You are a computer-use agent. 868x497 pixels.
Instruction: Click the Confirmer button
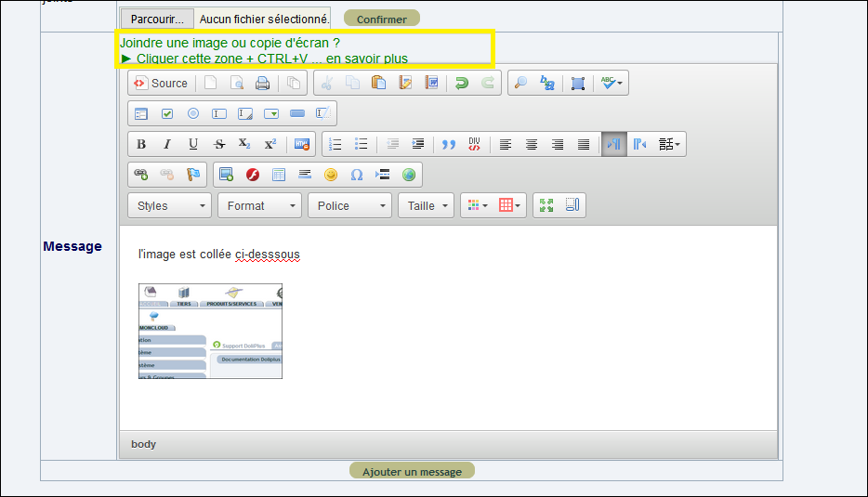pos(382,19)
